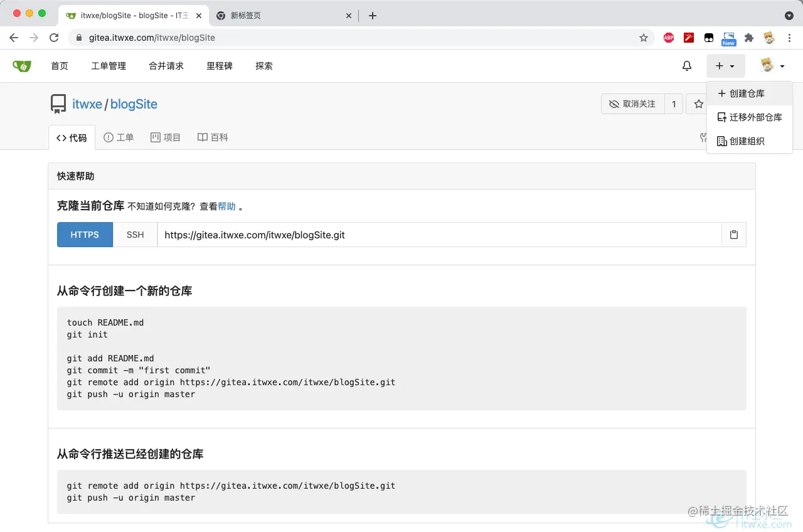Open the notifications bell
803x532 pixels.
(x=687, y=65)
